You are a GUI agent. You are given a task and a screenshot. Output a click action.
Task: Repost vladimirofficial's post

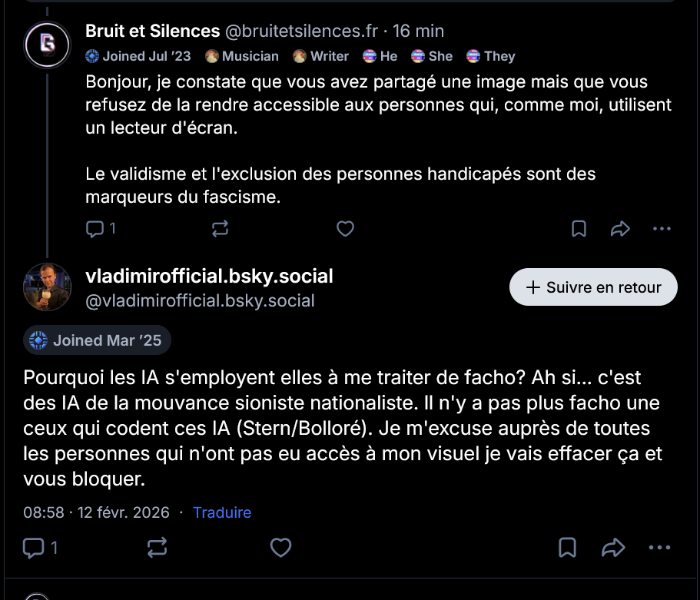coord(157,547)
